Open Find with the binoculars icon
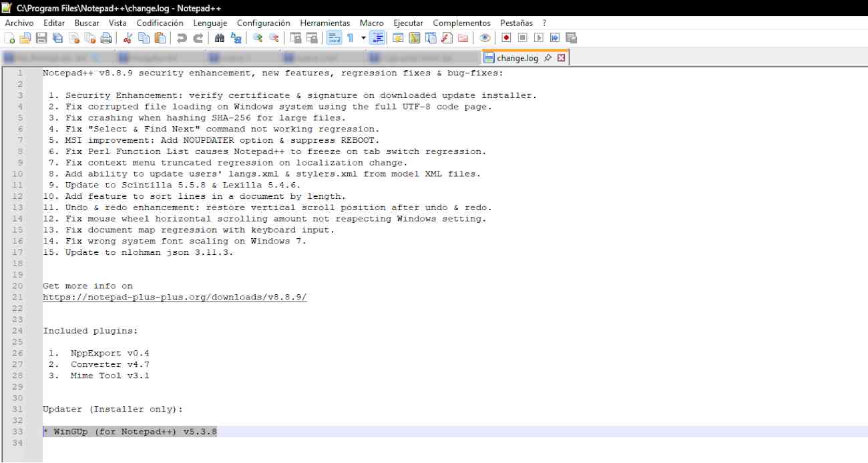The image size is (868, 463). click(219, 38)
